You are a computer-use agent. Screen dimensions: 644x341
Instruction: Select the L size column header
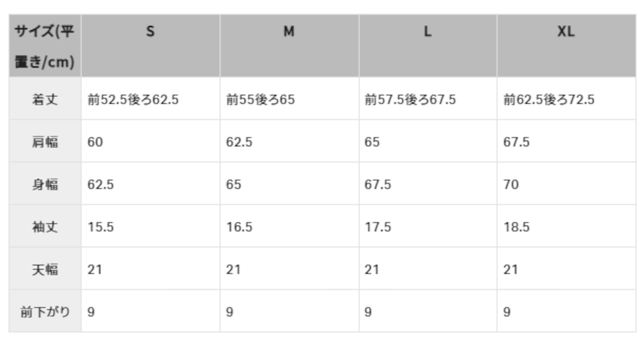coord(428,46)
